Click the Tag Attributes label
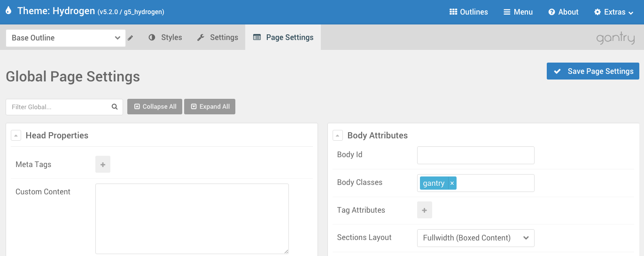The height and width of the screenshot is (256, 644). pyautogui.click(x=361, y=210)
